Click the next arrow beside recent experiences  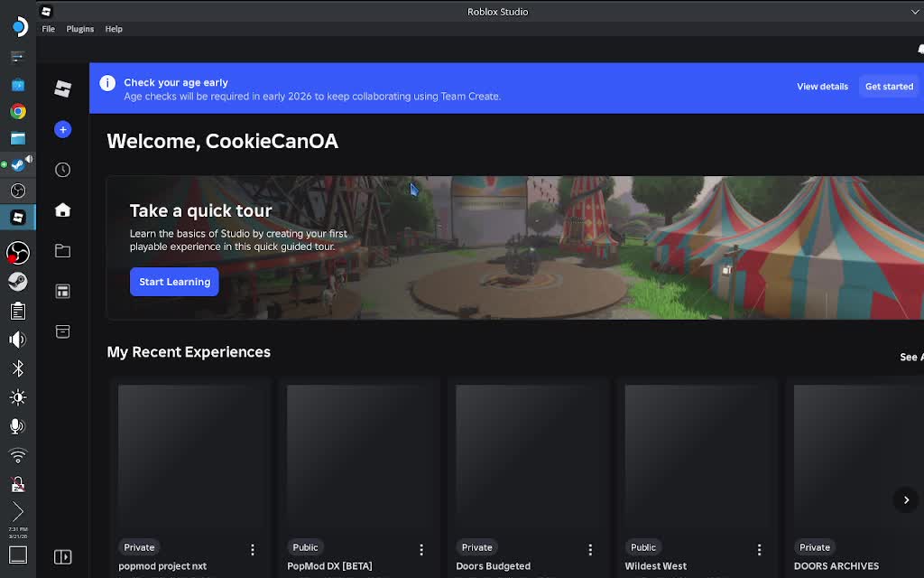pyautogui.click(x=905, y=499)
